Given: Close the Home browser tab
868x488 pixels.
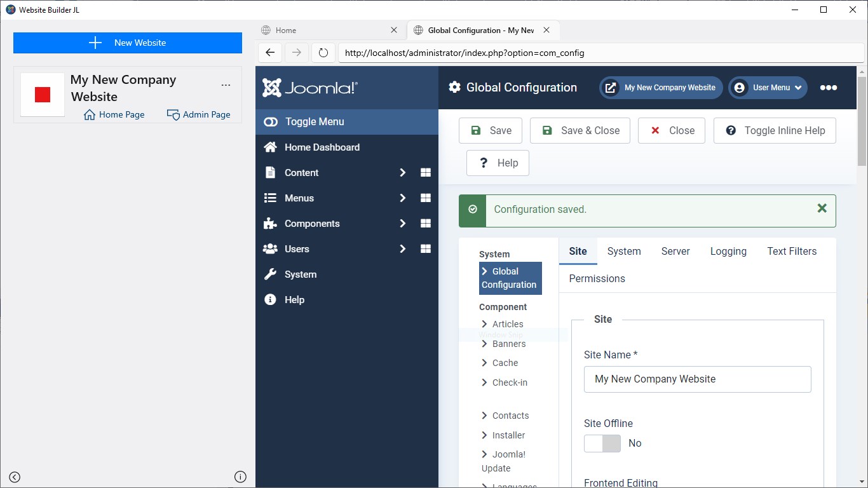Looking at the screenshot, I should [394, 30].
